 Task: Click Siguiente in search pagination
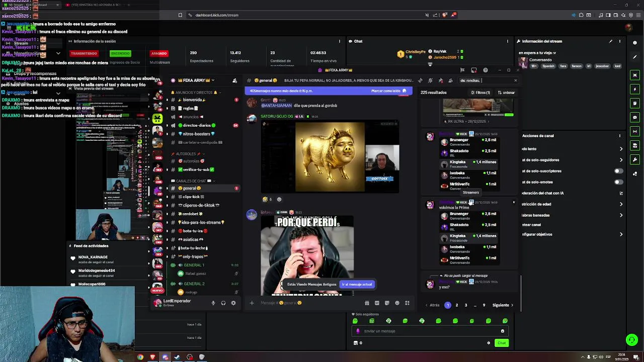pyautogui.click(x=503, y=305)
